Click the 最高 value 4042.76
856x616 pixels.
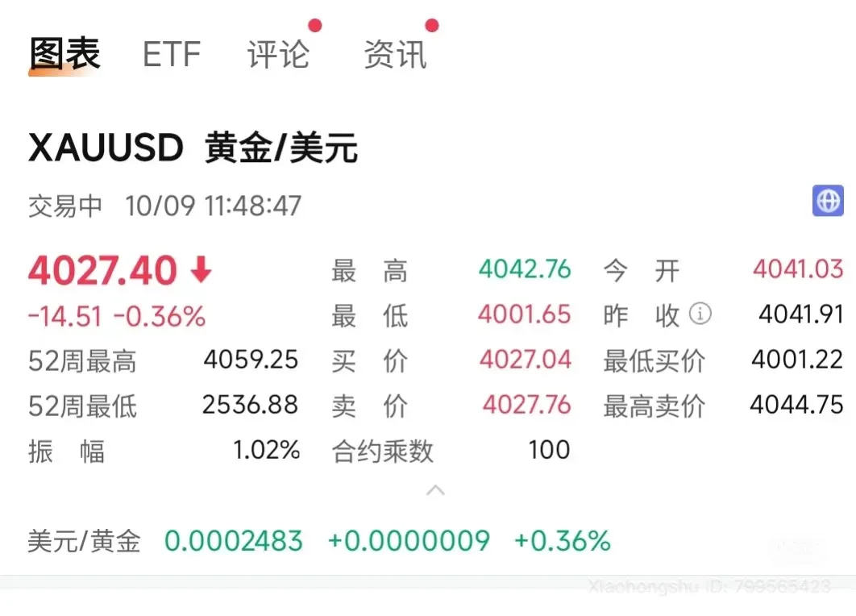pyautogui.click(x=525, y=269)
